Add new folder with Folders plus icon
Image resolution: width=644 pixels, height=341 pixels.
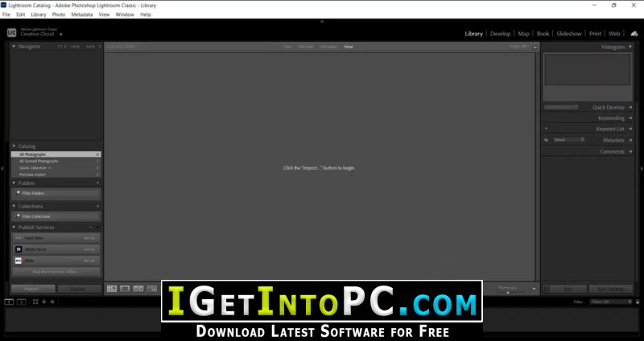tap(97, 183)
